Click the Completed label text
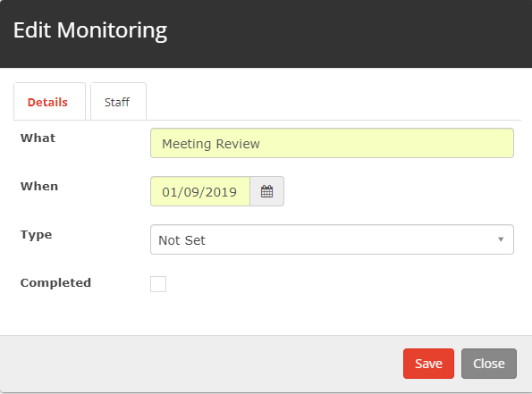 tap(55, 283)
